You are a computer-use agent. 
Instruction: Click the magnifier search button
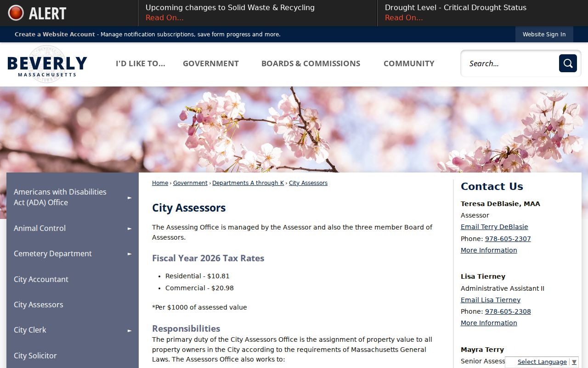tap(568, 63)
